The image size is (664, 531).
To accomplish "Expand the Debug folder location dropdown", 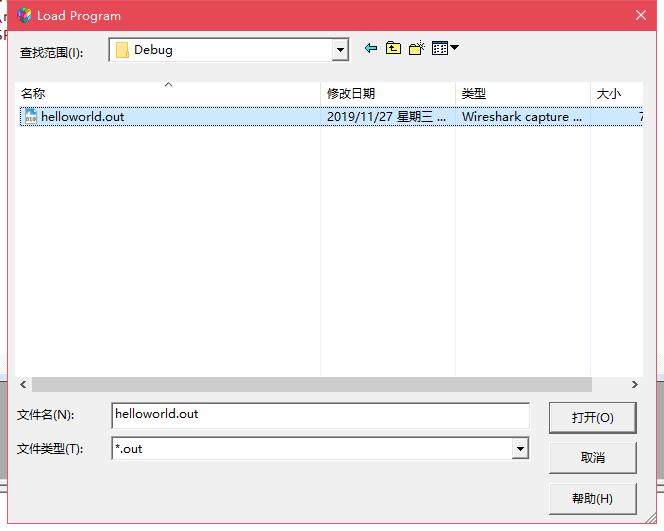I will (340, 50).
